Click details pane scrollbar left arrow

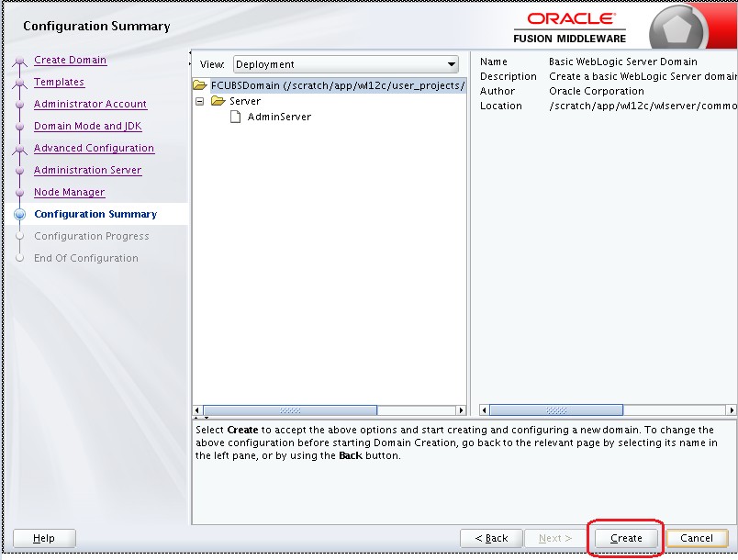pyautogui.click(x=484, y=410)
